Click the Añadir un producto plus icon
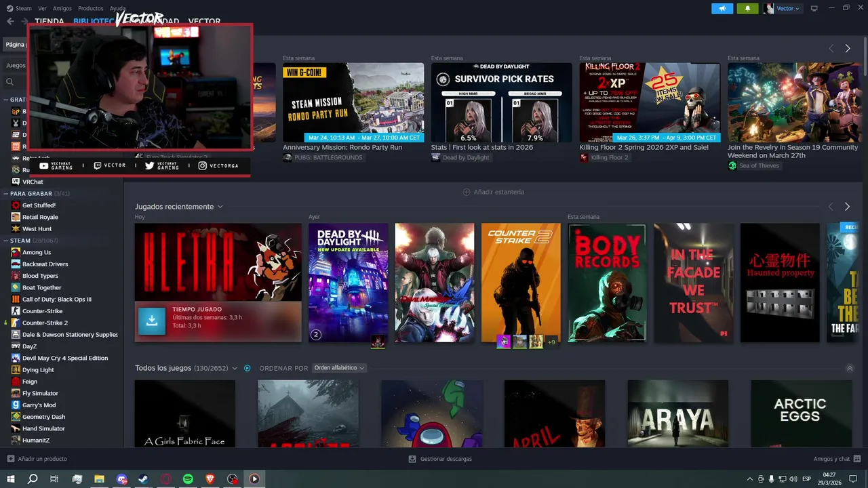Screen dimensions: 868x488 click(x=10, y=459)
